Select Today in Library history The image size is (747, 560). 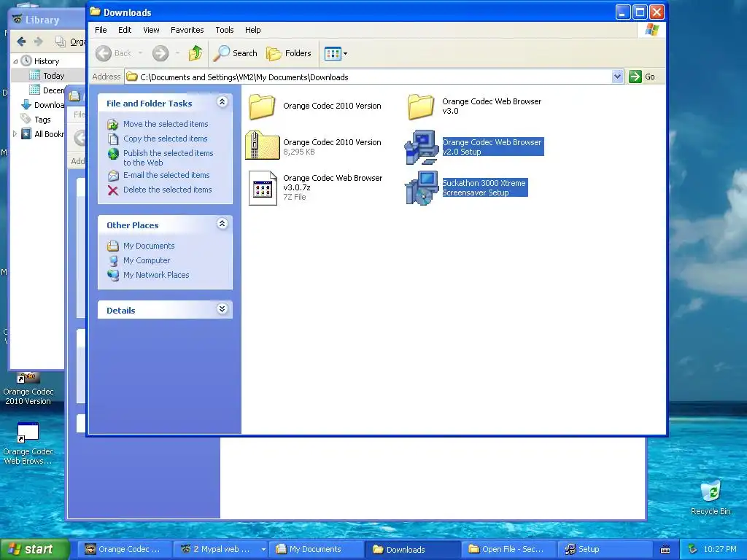(53, 76)
